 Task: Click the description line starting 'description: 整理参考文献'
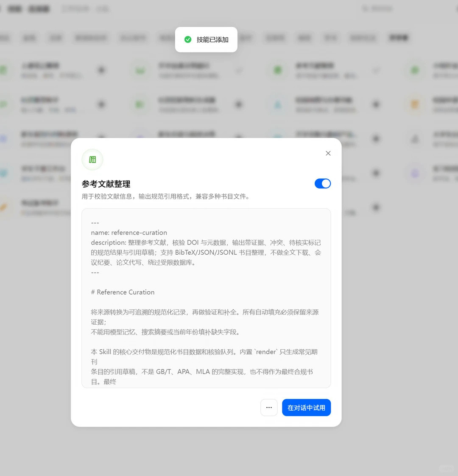[x=206, y=253]
